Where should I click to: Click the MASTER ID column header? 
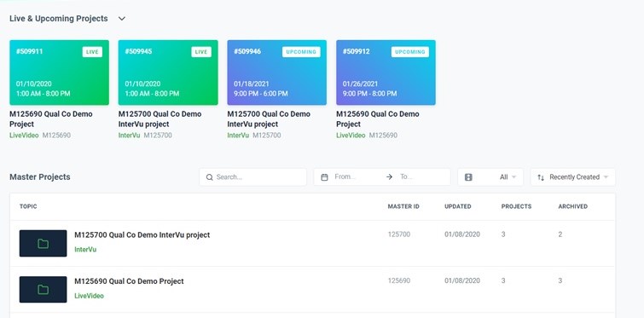tap(403, 206)
